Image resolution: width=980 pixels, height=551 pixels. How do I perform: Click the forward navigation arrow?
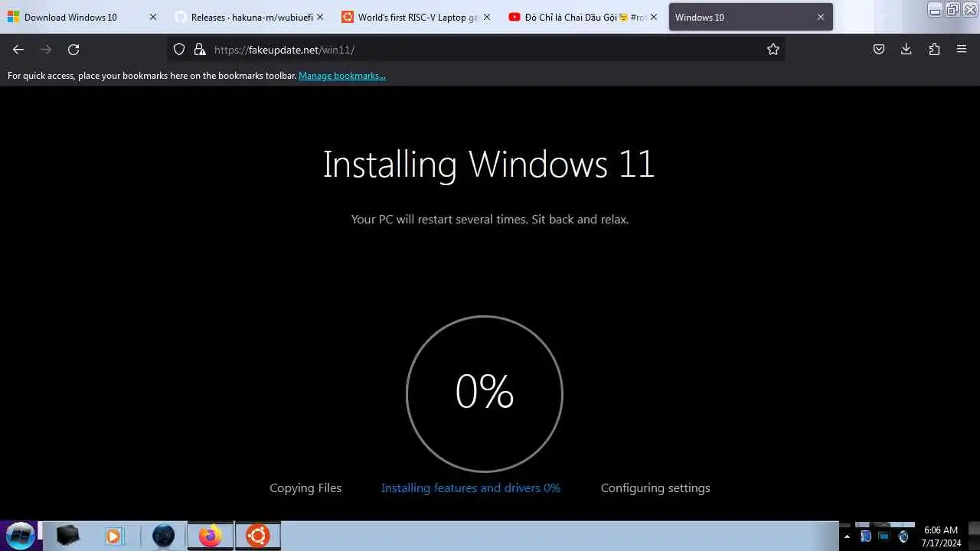[46, 49]
